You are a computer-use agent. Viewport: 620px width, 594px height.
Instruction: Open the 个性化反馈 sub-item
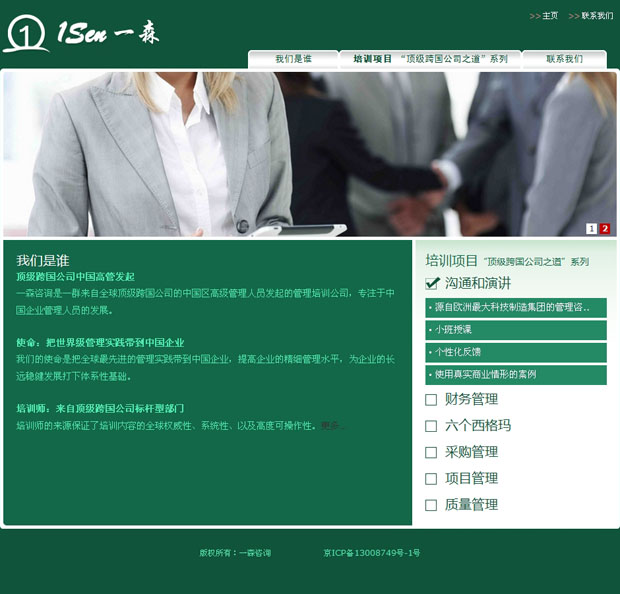click(x=458, y=352)
